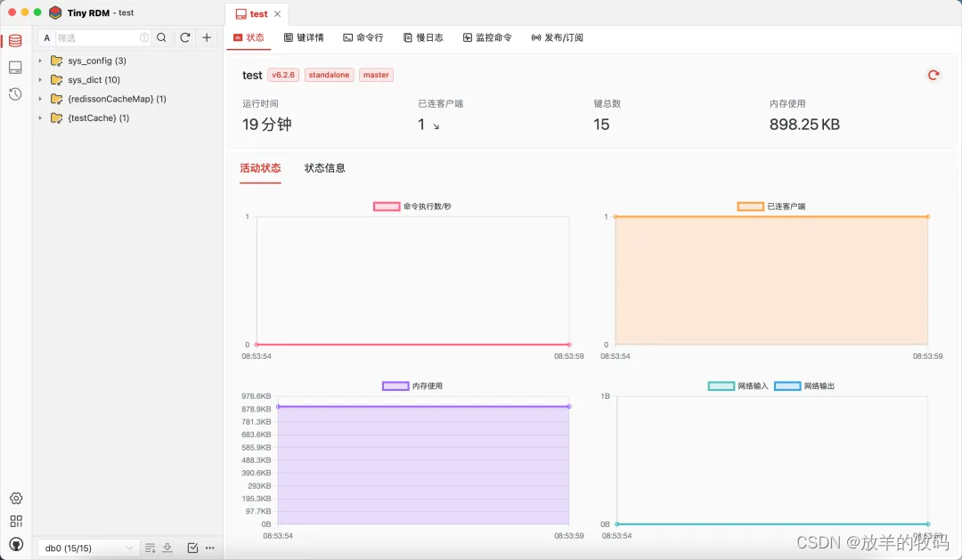Open the three-dots more options menu
Screen dimensions: 962x560
(x=210, y=548)
